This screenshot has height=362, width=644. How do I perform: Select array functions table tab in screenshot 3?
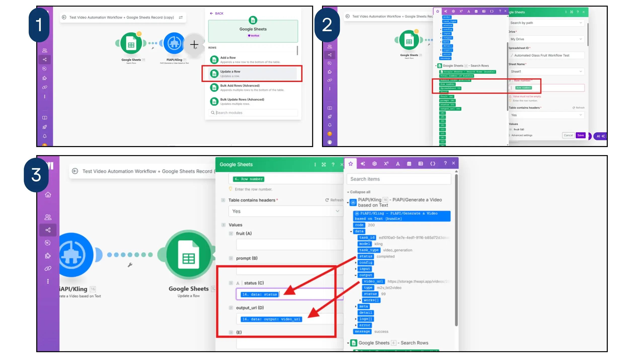pyautogui.click(x=421, y=164)
